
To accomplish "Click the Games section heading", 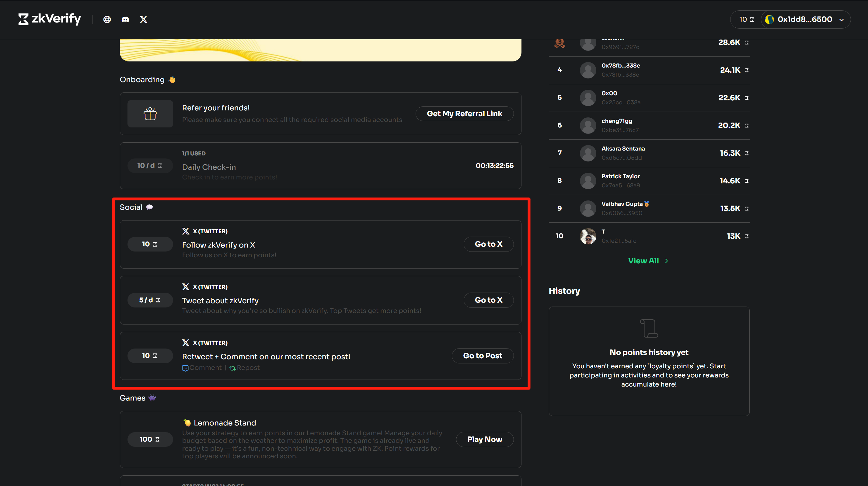I will tap(132, 398).
